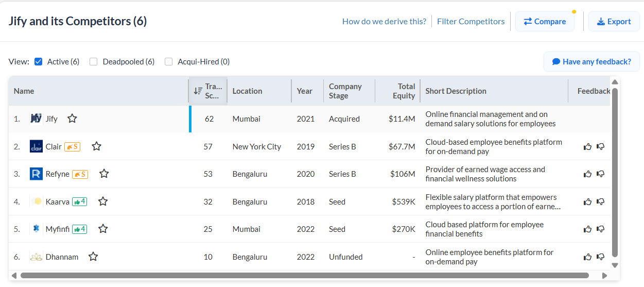Give thumbs up feedback for Refyne

pos(587,174)
